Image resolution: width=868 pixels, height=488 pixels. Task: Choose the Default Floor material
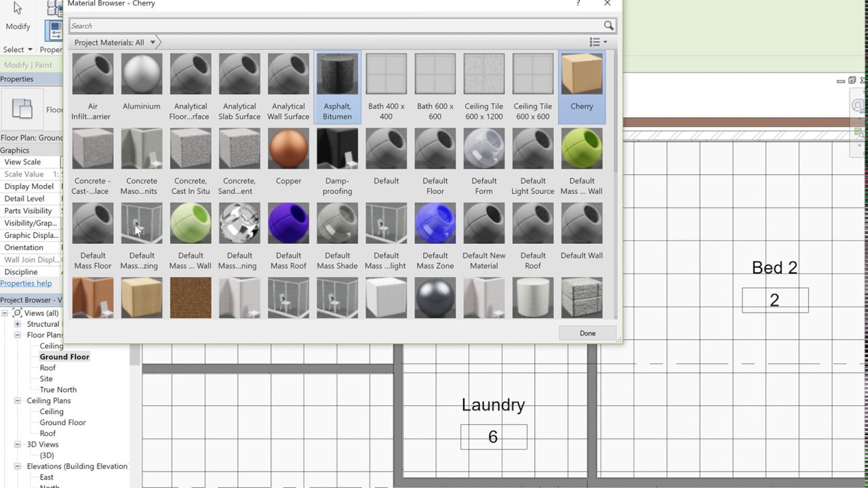point(435,161)
